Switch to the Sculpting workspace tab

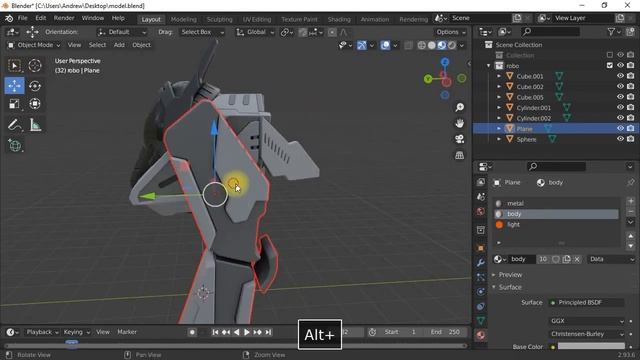(219, 19)
